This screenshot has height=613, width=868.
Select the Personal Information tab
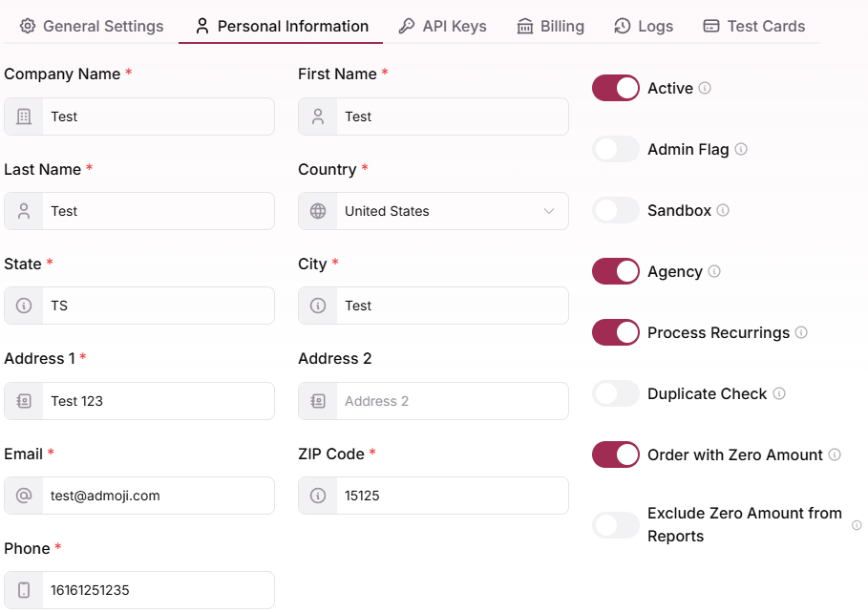[282, 26]
